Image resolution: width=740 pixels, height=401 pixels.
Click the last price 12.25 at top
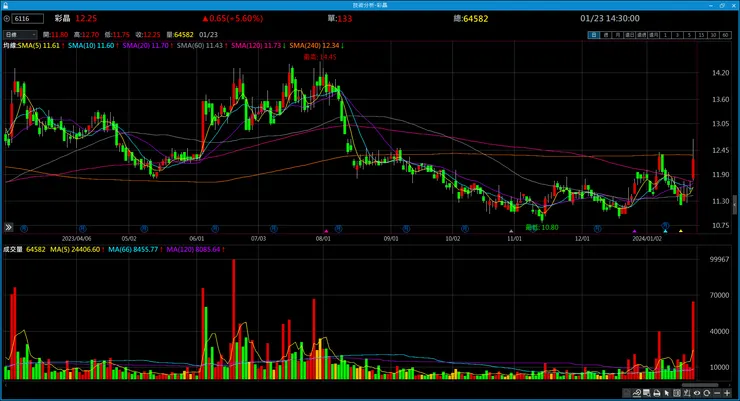point(86,18)
